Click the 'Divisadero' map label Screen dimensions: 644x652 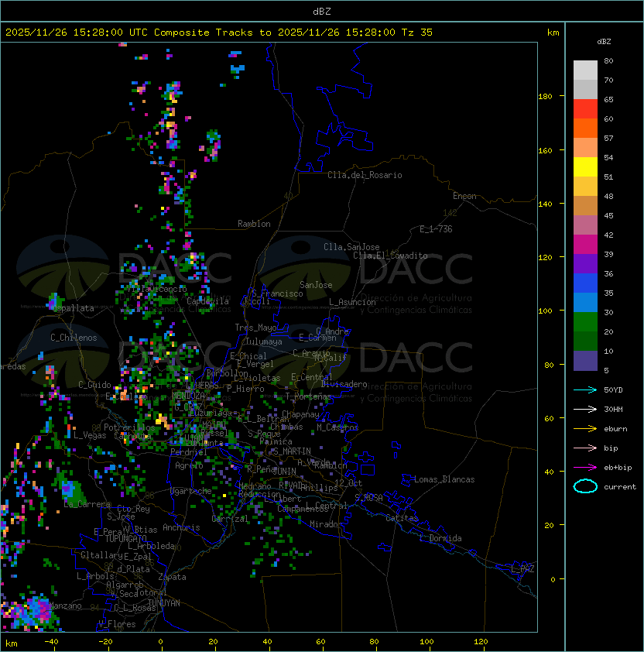(344, 384)
